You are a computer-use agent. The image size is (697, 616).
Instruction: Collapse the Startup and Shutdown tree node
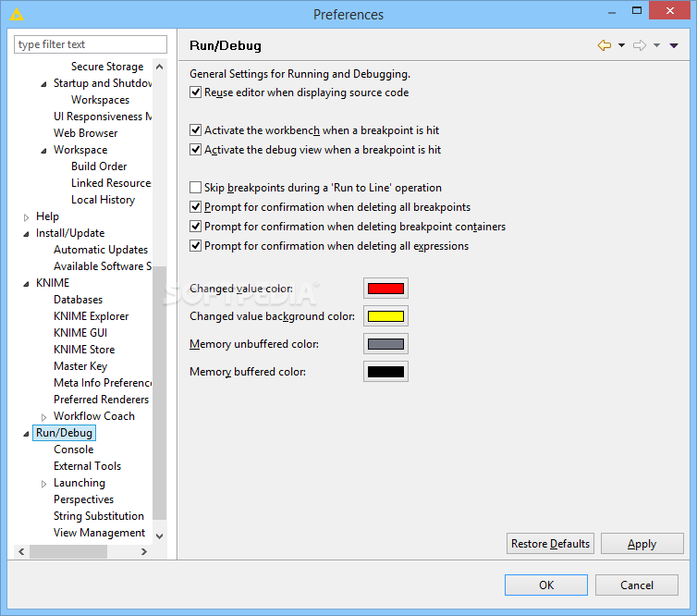tap(43, 84)
